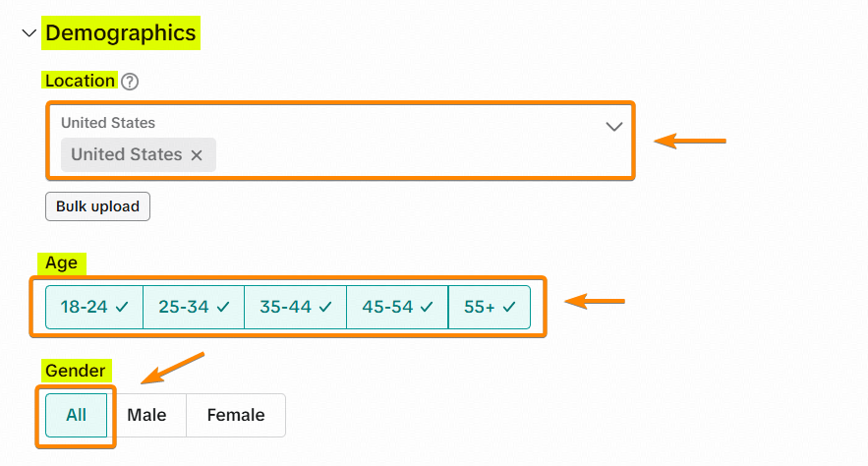Select the Female gender option
Image resolution: width=868 pixels, height=466 pixels.
click(236, 415)
